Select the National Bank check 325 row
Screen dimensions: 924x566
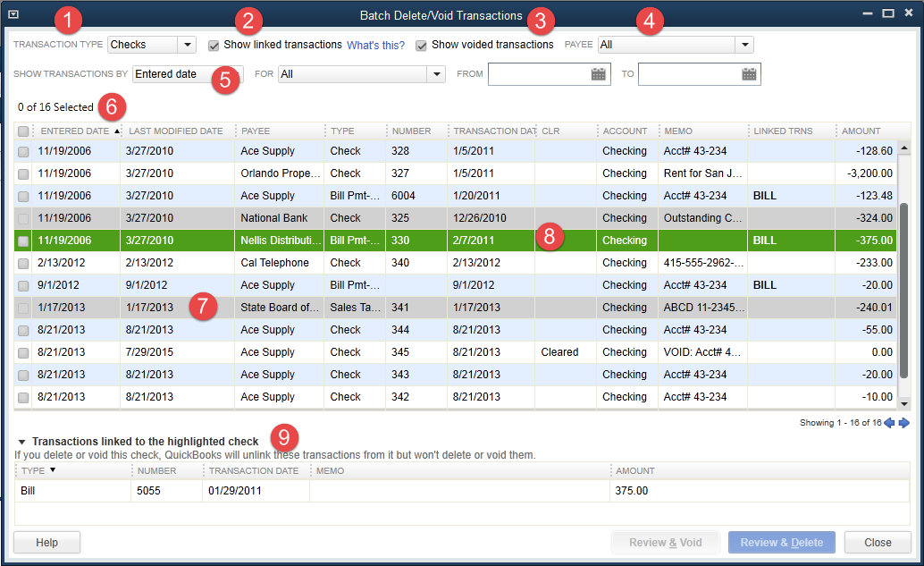point(455,218)
